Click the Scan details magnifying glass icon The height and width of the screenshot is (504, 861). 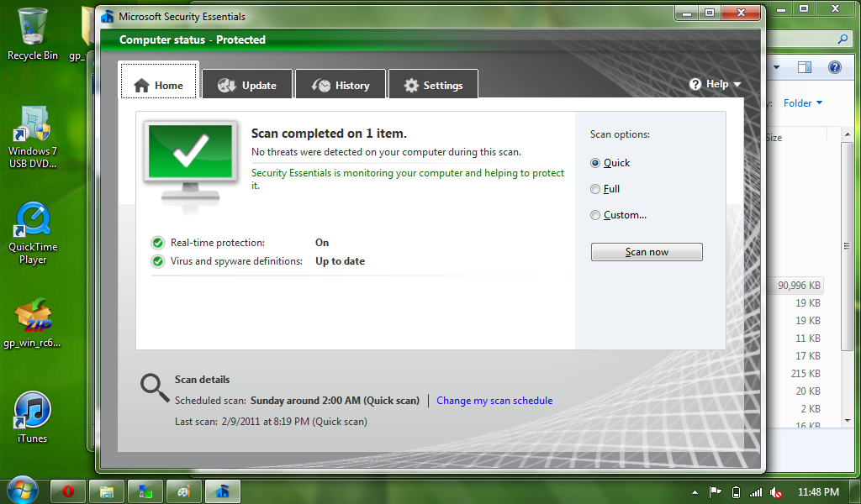click(x=155, y=387)
